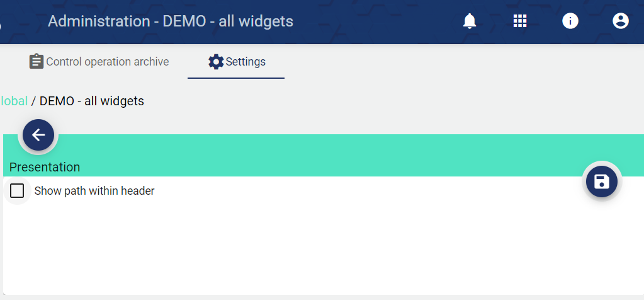This screenshot has width=644, height=300.
Task: Click the partially visible logo at top-left
Action: [1, 25]
